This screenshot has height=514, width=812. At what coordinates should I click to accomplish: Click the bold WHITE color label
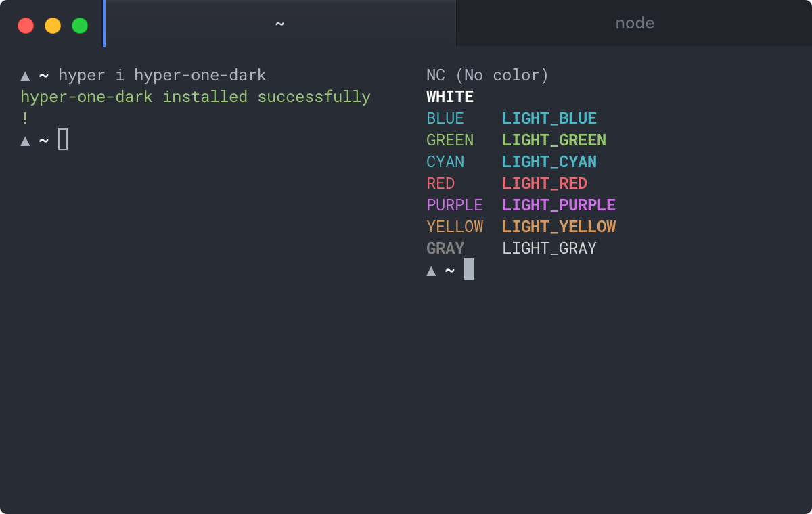pos(450,97)
